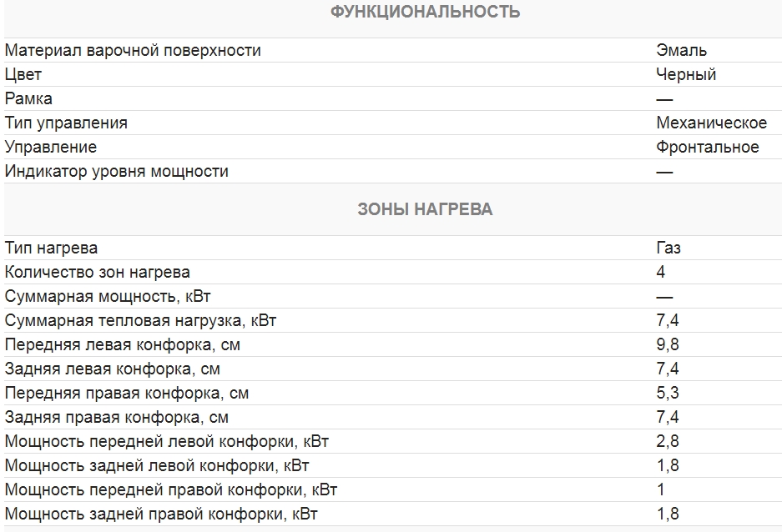Screen dimensions: 782x532
Task: Click Мощность передней правой конфорки label
Action: 171,490
